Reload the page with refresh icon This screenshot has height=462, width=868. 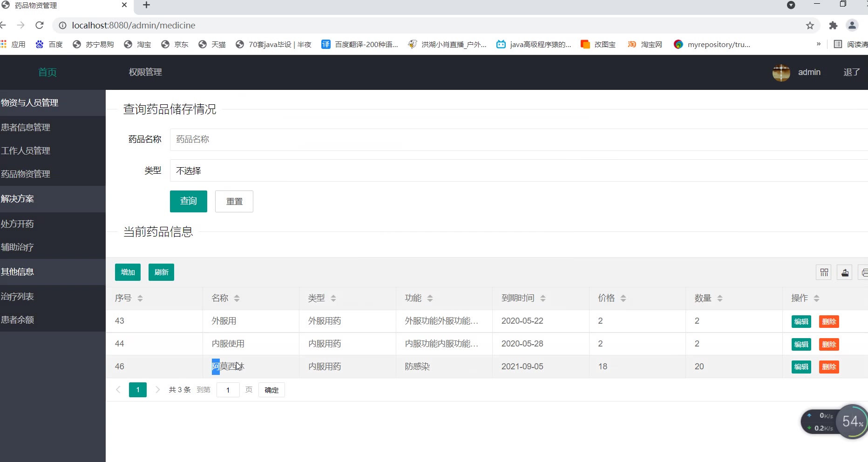tap(40, 25)
